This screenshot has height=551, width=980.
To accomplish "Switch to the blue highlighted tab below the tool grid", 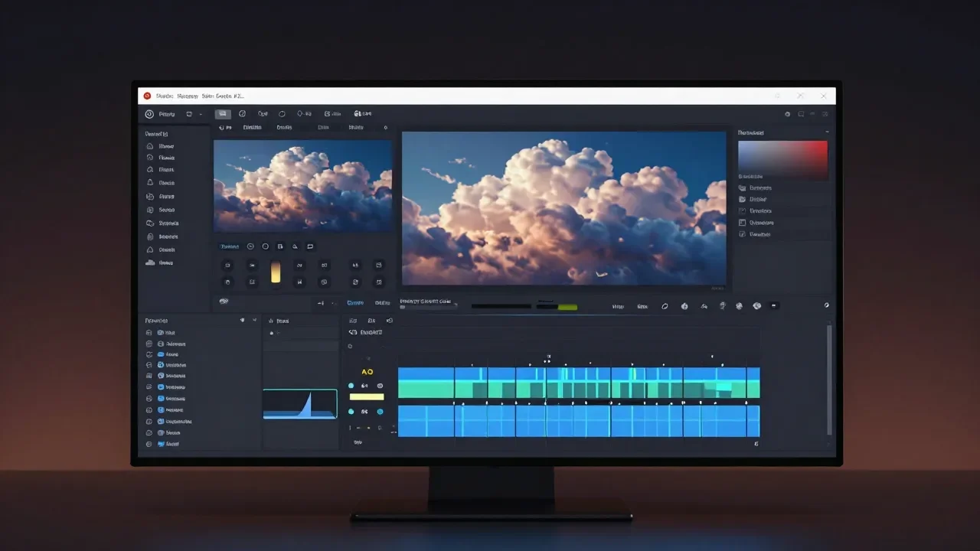I will 355,303.
